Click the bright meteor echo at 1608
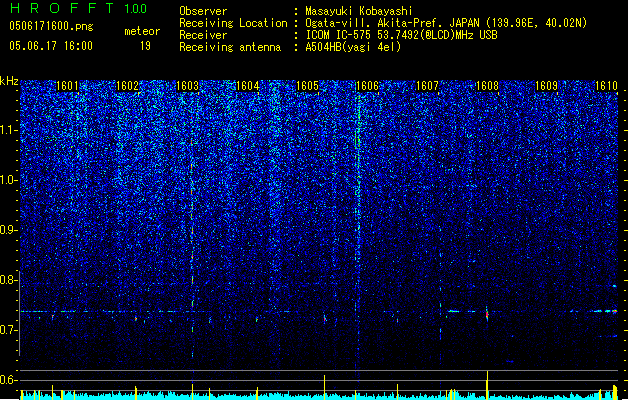629x400 pixels. 487,314
